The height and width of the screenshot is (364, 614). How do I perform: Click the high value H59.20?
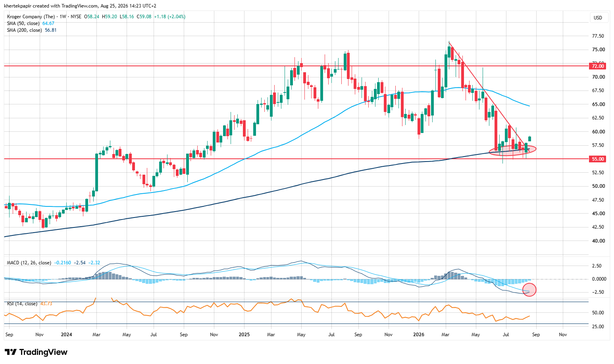(110, 17)
